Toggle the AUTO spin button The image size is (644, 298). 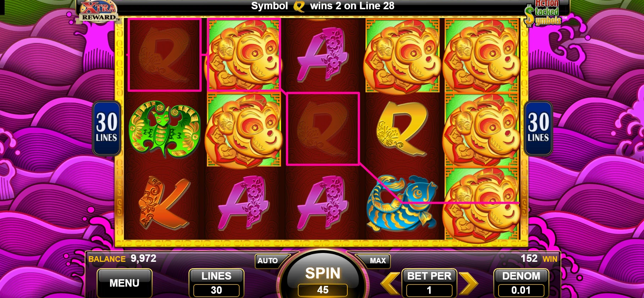point(268,261)
